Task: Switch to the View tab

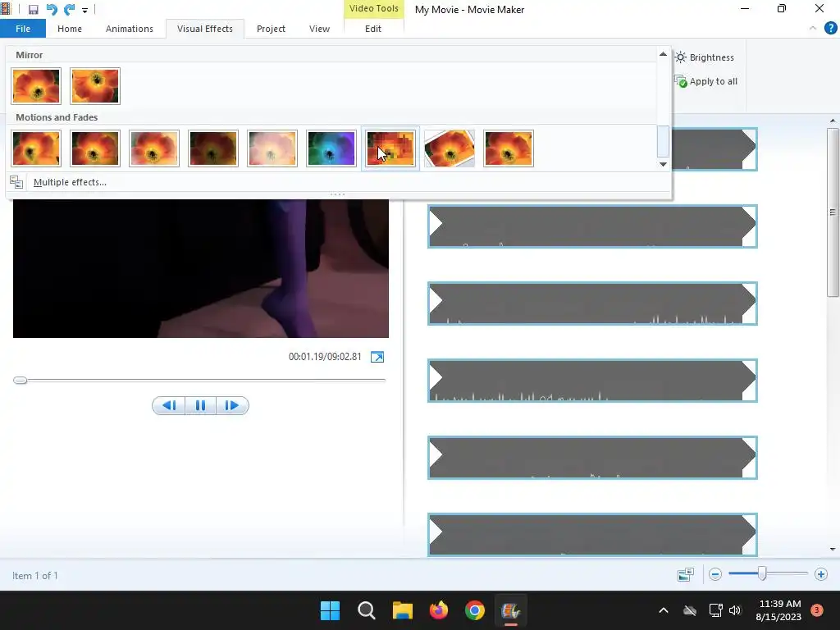Action: click(319, 29)
